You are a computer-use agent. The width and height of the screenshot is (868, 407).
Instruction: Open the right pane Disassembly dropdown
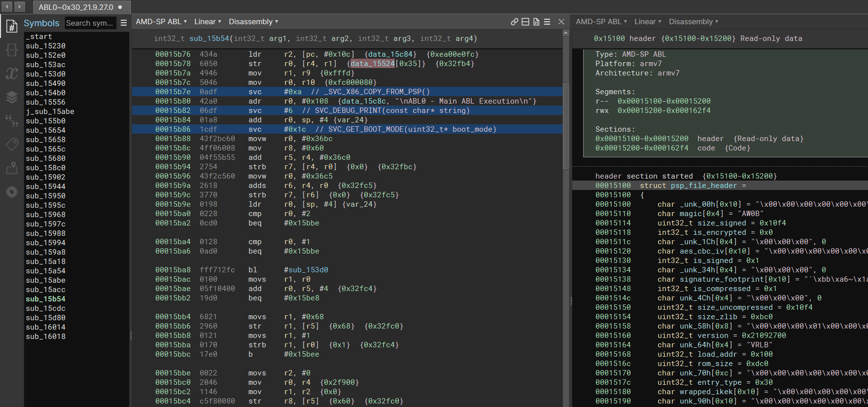click(x=693, y=22)
